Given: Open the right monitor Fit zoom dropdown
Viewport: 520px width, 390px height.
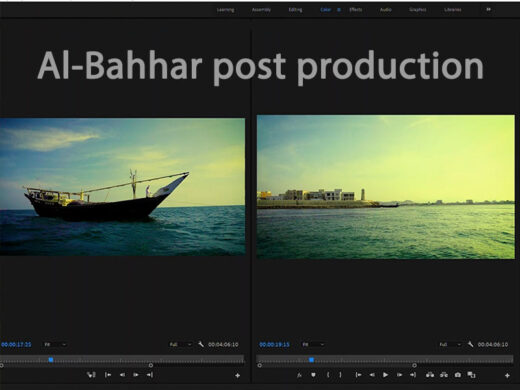Looking at the screenshot, I should [313, 344].
